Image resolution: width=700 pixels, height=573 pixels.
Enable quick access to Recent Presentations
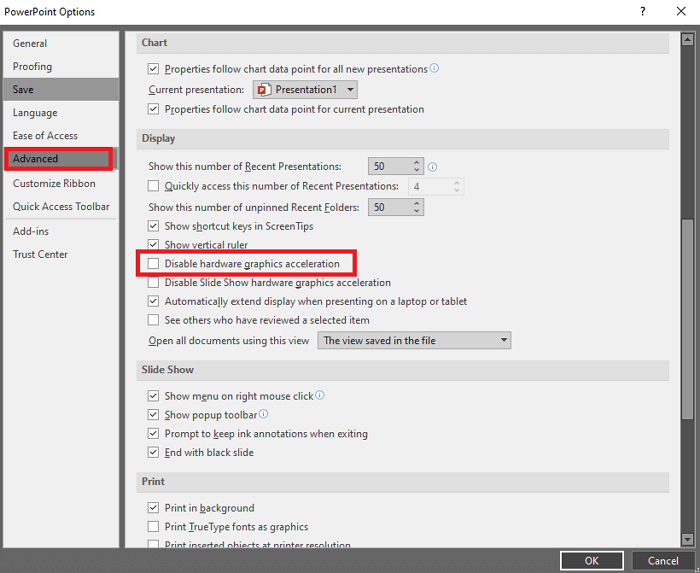tap(153, 186)
